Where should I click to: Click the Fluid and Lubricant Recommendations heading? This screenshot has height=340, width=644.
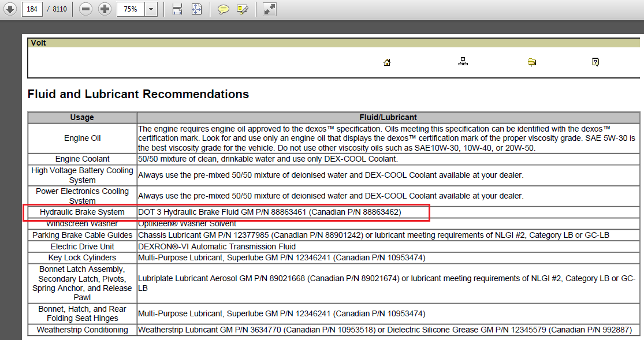(x=138, y=94)
